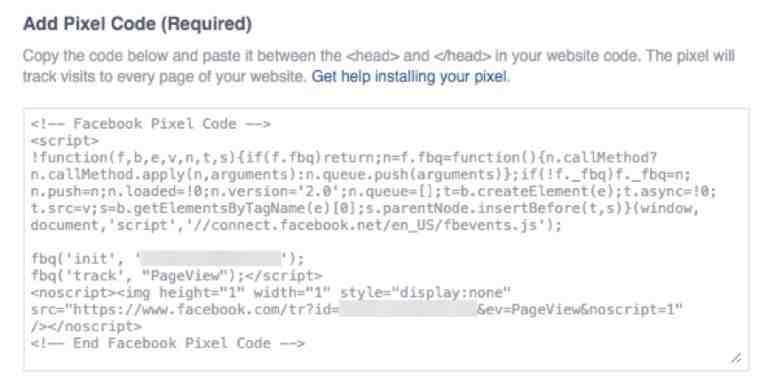Click the getElementsByTagName code line
This screenshot has height=387, width=768.
pyautogui.click(x=365, y=208)
